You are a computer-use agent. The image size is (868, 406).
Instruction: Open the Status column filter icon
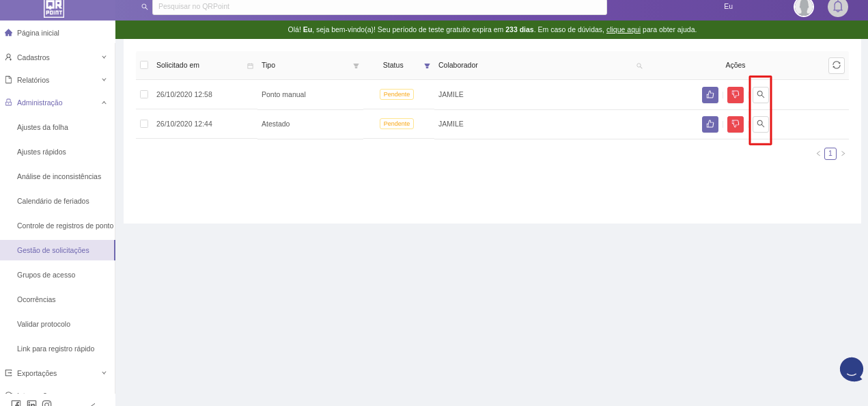(427, 66)
